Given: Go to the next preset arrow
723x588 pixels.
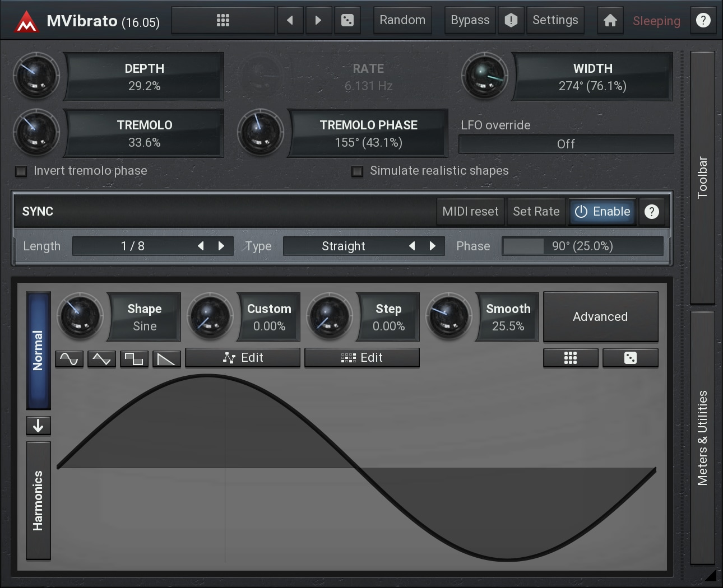Looking at the screenshot, I should [318, 21].
